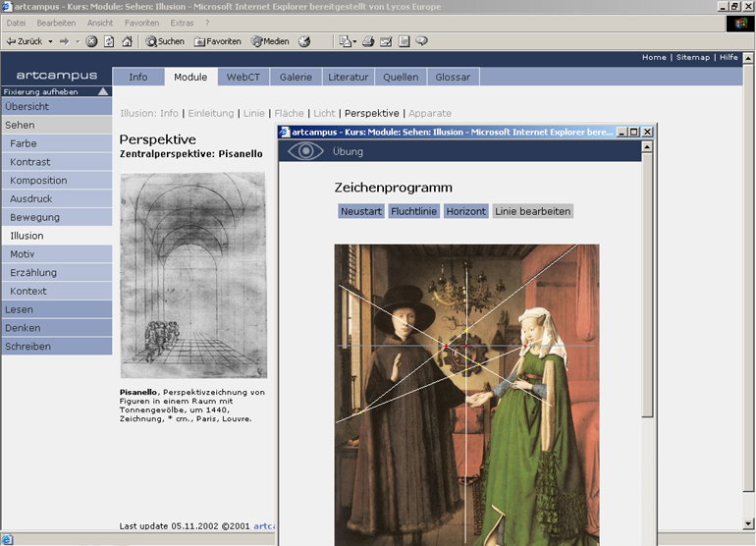Click the popup vertical scrollbar up arrow
The height and width of the screenshot is (546, 756).
646,147
